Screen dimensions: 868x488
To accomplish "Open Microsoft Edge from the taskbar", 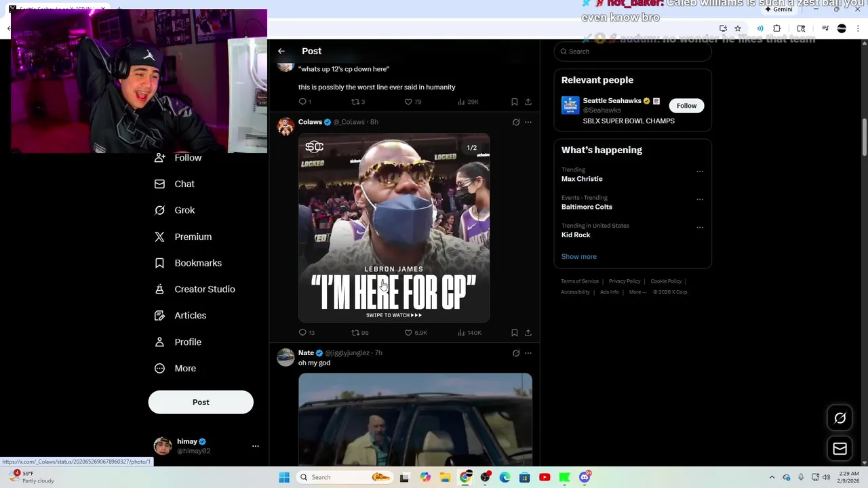I will click(x=505, y=477).
